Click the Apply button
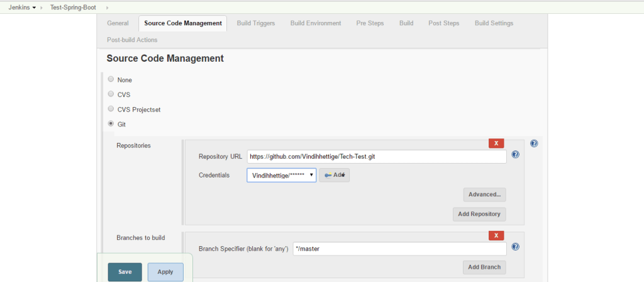644x282 pixels. [165, 272]
